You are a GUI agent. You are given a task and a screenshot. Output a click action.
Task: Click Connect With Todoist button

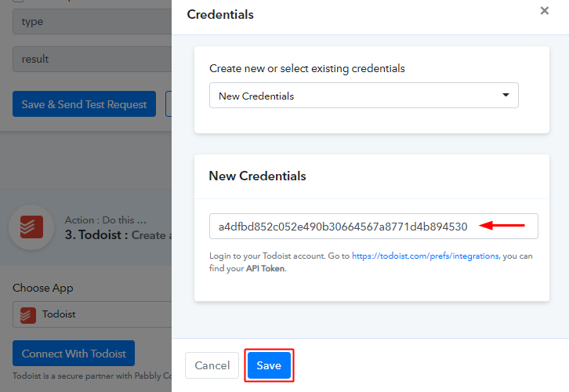(74, 353)
